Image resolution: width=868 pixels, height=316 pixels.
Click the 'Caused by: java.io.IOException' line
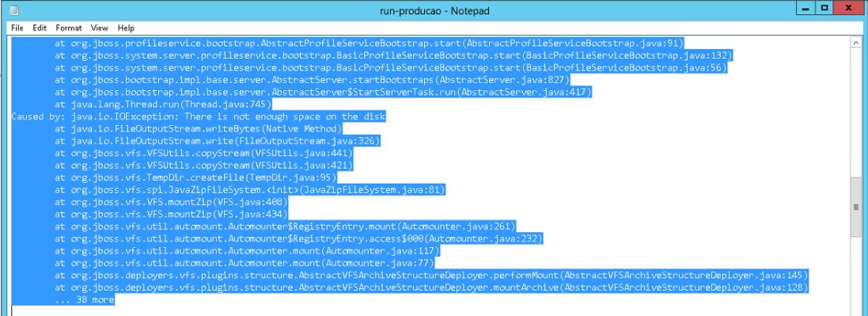[199, 117]
